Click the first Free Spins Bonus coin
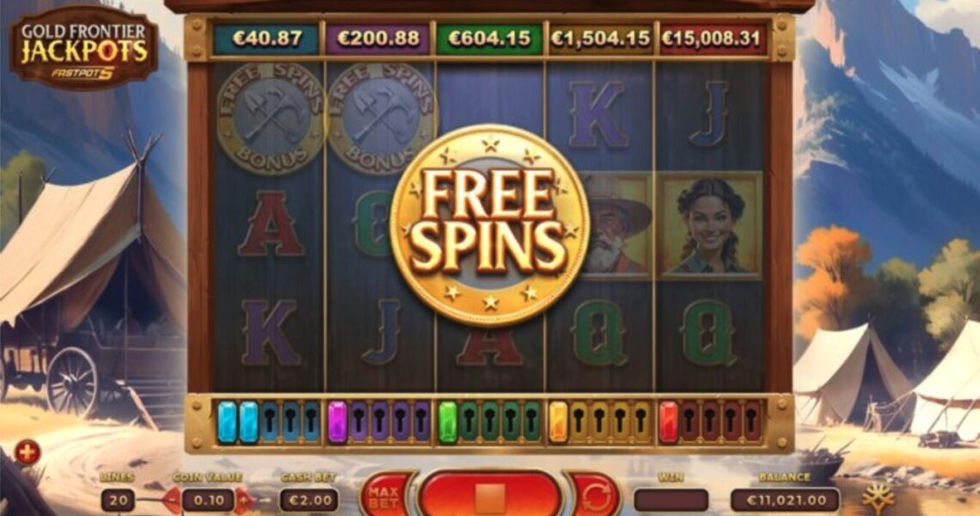 [271, 118]
